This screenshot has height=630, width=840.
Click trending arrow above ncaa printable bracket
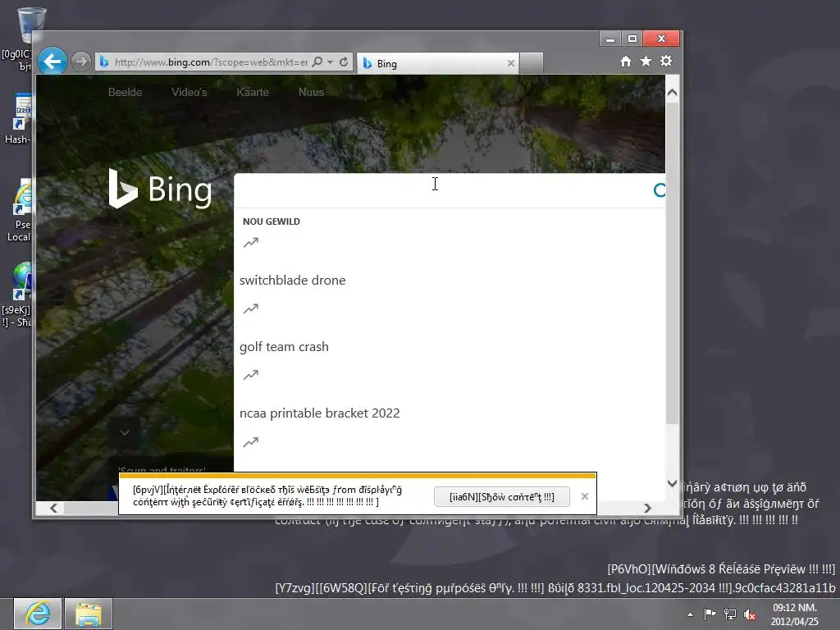point(251,375)
